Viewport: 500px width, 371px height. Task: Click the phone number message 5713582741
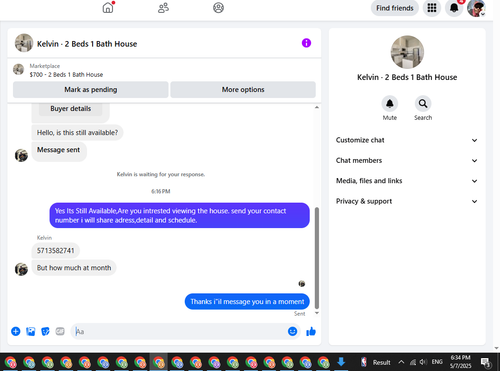coord(56,251)
